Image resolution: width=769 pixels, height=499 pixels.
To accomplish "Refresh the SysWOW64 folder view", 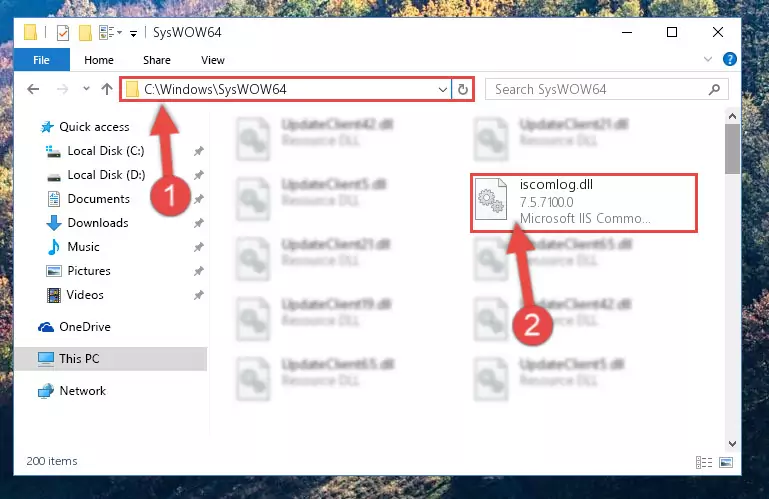I will pyautogui.click(x=462, y=89).
